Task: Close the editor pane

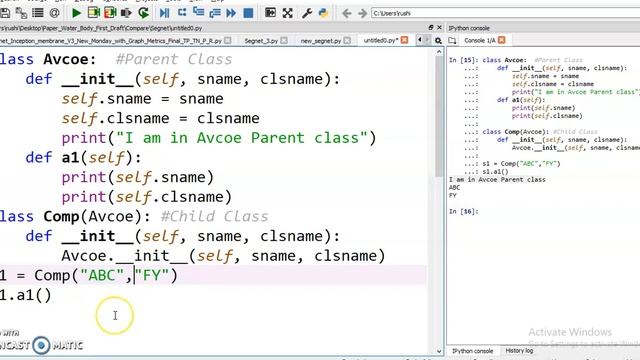Action: coord(439,27)
